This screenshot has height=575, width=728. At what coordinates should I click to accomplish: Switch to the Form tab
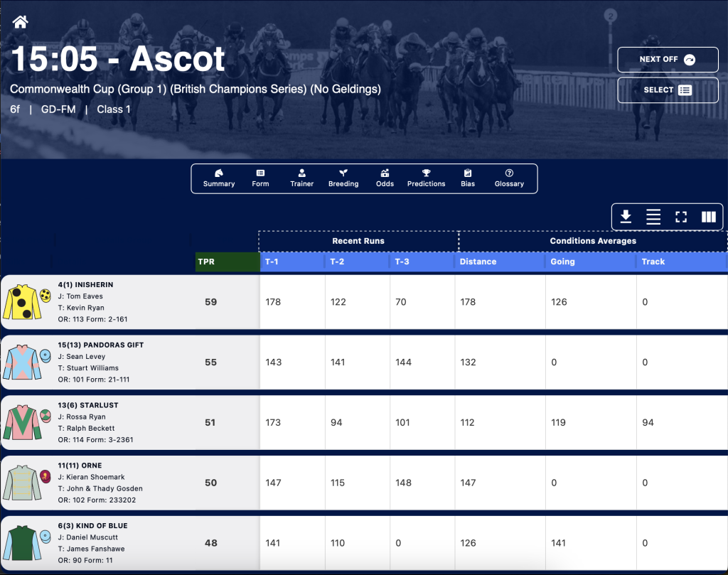pyautogui.click(x=260, y=178)
